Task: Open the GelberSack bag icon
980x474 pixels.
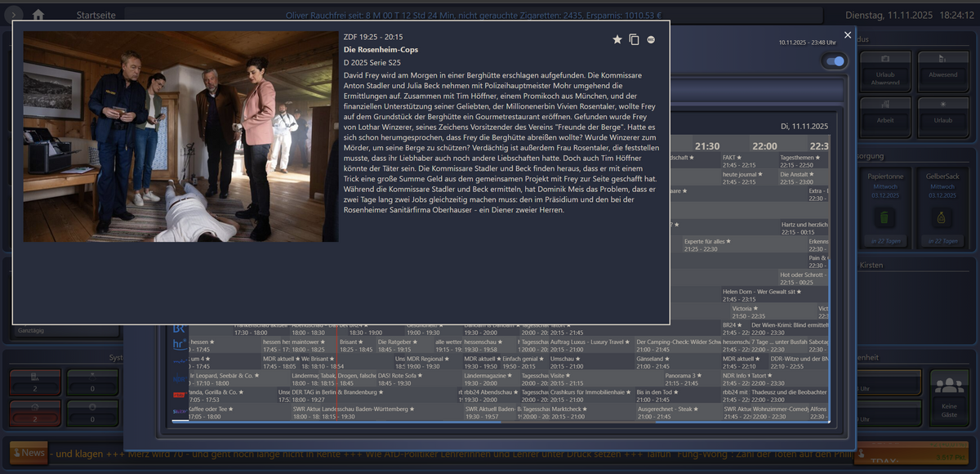Action: tap(942, 218)
